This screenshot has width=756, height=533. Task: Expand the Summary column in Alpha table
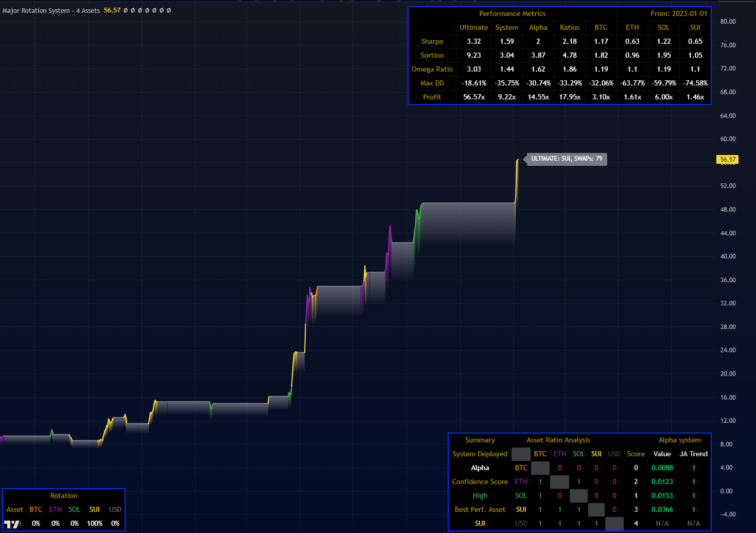[480, 440]
